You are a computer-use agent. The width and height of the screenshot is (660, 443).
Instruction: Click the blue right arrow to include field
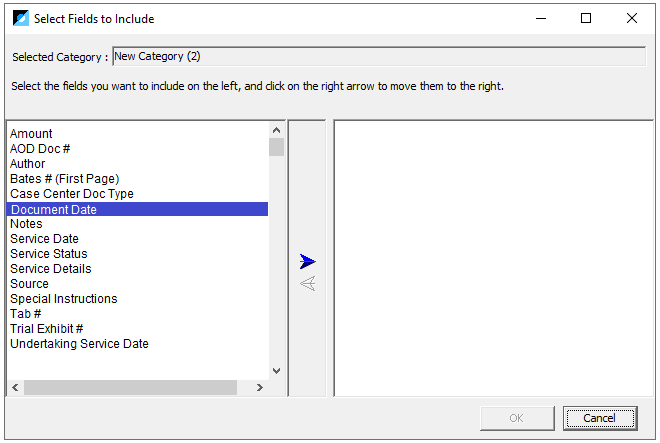point(308,262)
